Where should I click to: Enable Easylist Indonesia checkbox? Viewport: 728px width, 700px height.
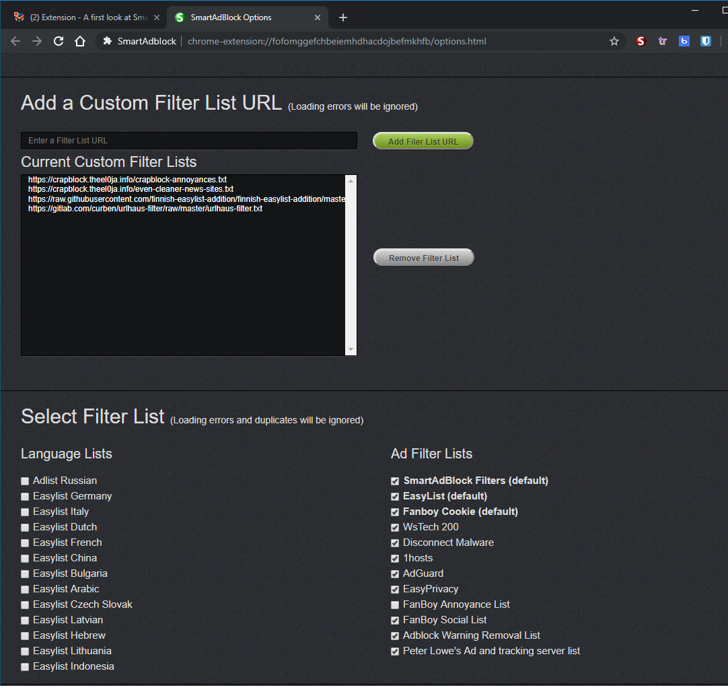point(25,667)
